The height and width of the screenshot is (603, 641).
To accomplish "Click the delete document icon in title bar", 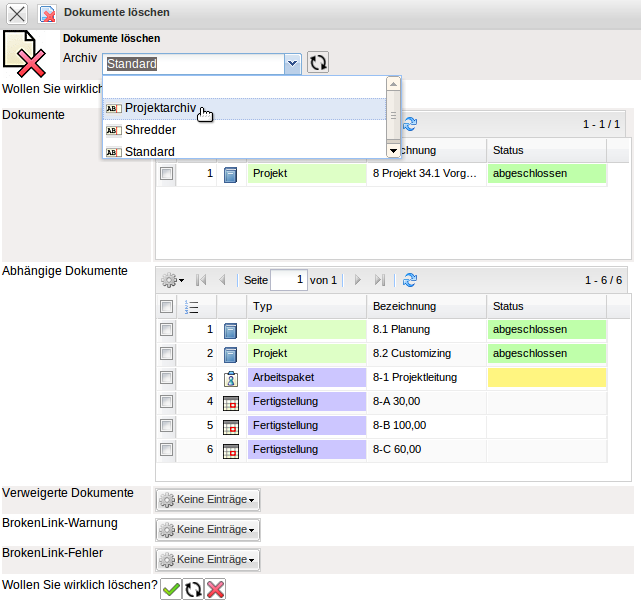I will coord(47,13).
